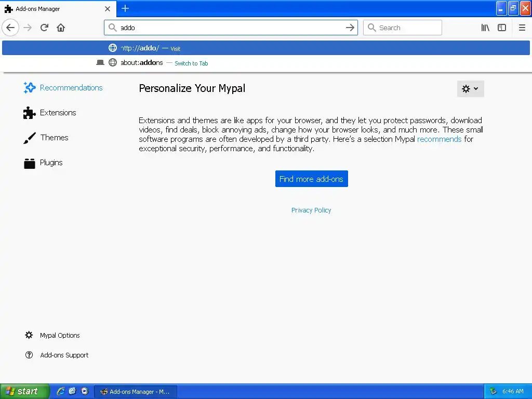Open Add-ons Support

pyautogui.click(x=57, y=355)
